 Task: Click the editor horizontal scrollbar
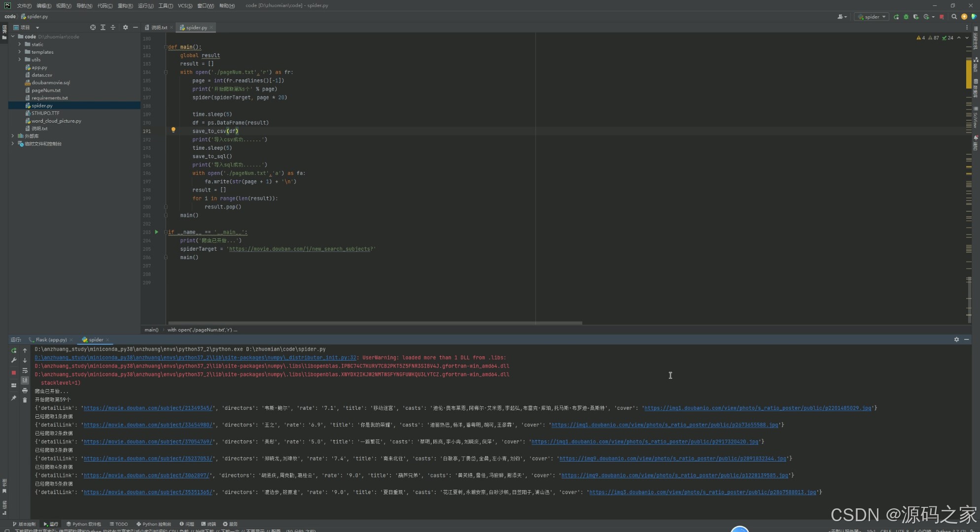click(375, 323)
